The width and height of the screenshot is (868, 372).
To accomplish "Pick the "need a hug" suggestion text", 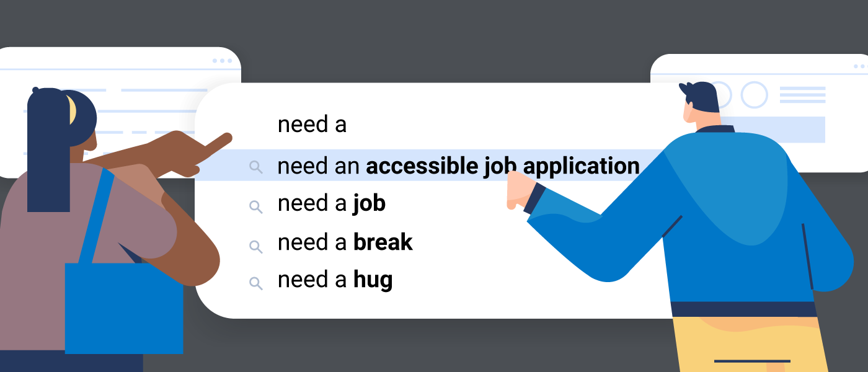I will tap(335, 280).
